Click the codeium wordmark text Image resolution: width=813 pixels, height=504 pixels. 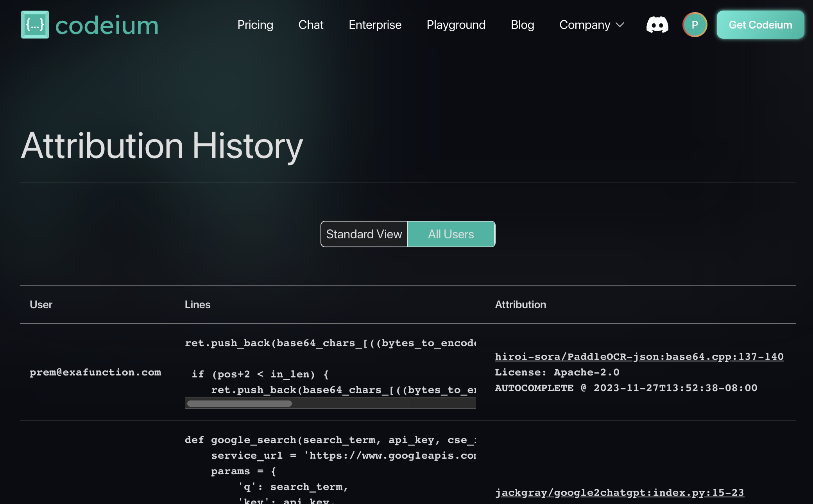point(107,25)
